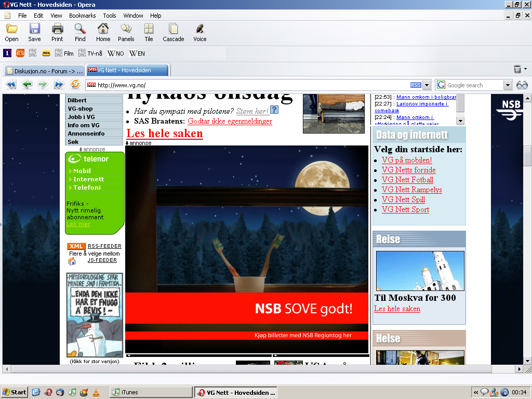The image size is (532, 399).
Task: Click the Telenor Mobil link
Action: tap(82, 170)
